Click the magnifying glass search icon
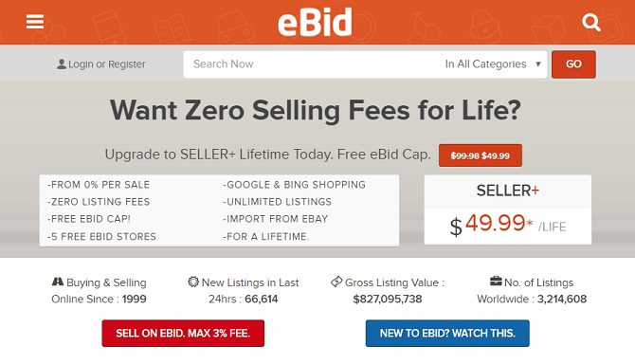This screenshot has height=364, width=635. [x=590, y=22]
